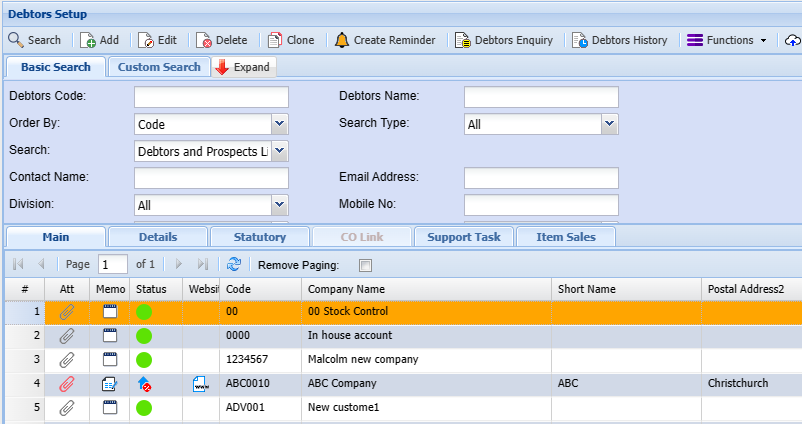
Task: Enable the Remove Paging checkbox
Action: [x=365, y=265]
